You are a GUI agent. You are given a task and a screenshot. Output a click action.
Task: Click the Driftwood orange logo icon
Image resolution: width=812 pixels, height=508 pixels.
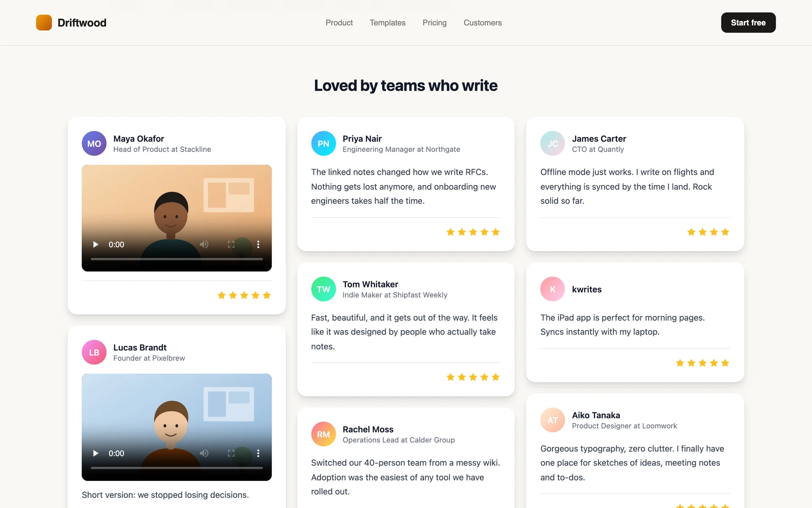pyautogui.click(x=44, y=22)
